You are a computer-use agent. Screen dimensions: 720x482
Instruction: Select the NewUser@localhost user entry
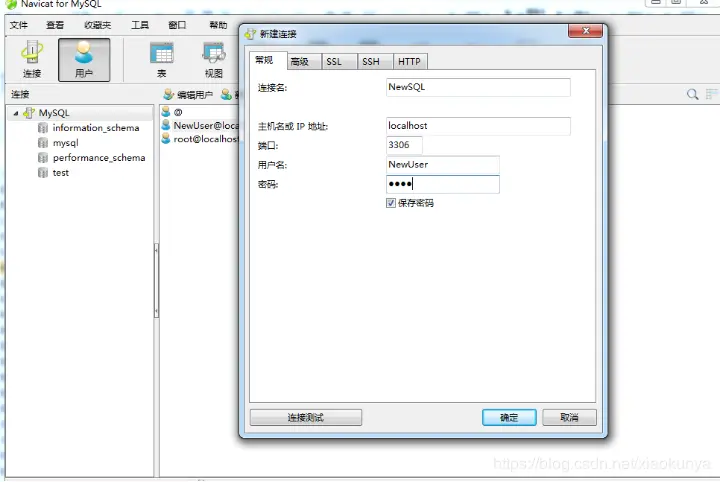click(206, 125)
